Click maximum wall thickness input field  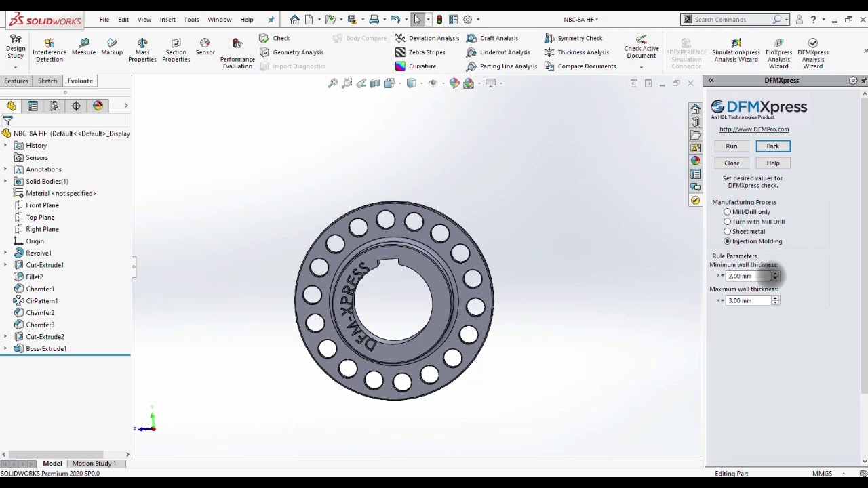[748, 300]
